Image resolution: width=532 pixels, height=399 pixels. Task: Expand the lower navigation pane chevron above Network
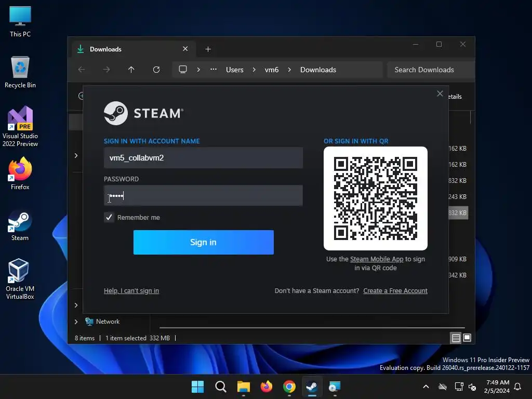(76, 305)
